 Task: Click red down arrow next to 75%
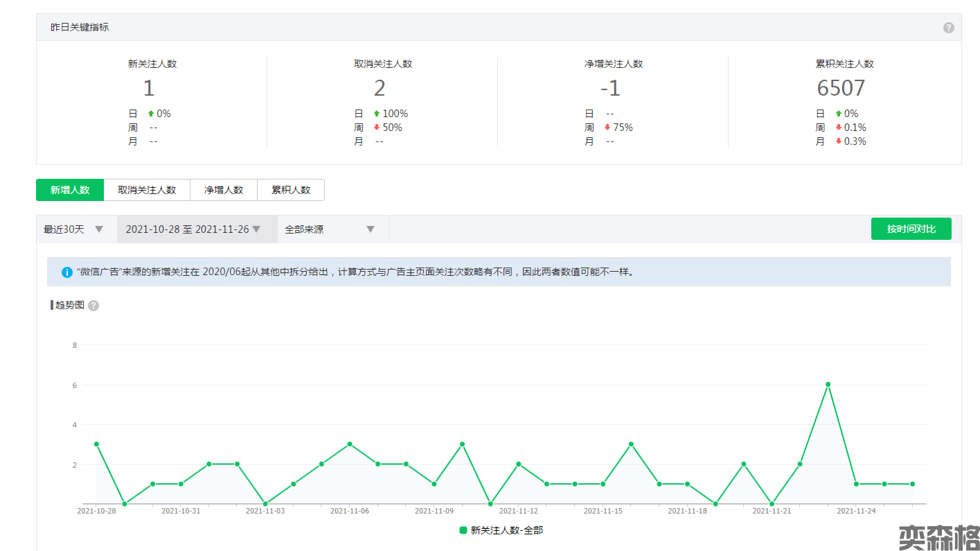point(607,128)
